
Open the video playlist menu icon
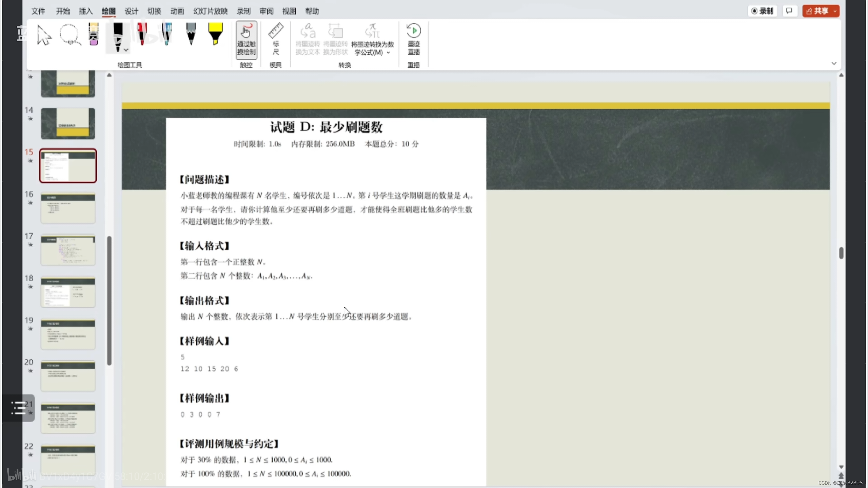pos(18,408)
